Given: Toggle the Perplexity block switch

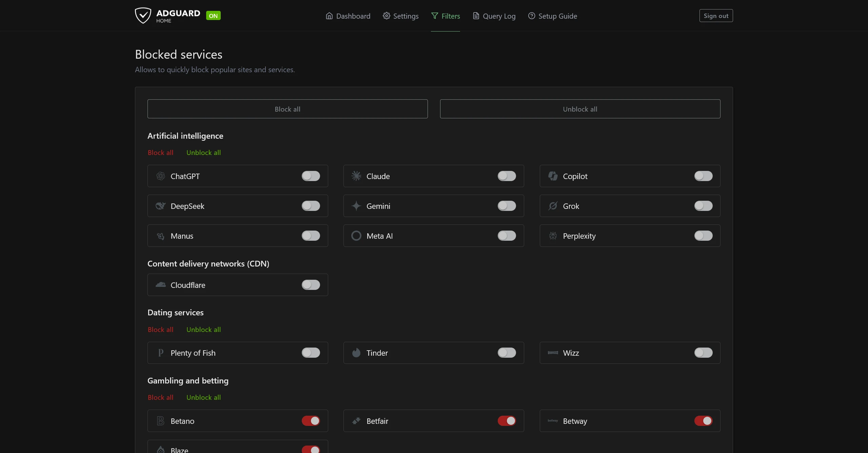Looking at the screenshot, I should click(703, 236).
